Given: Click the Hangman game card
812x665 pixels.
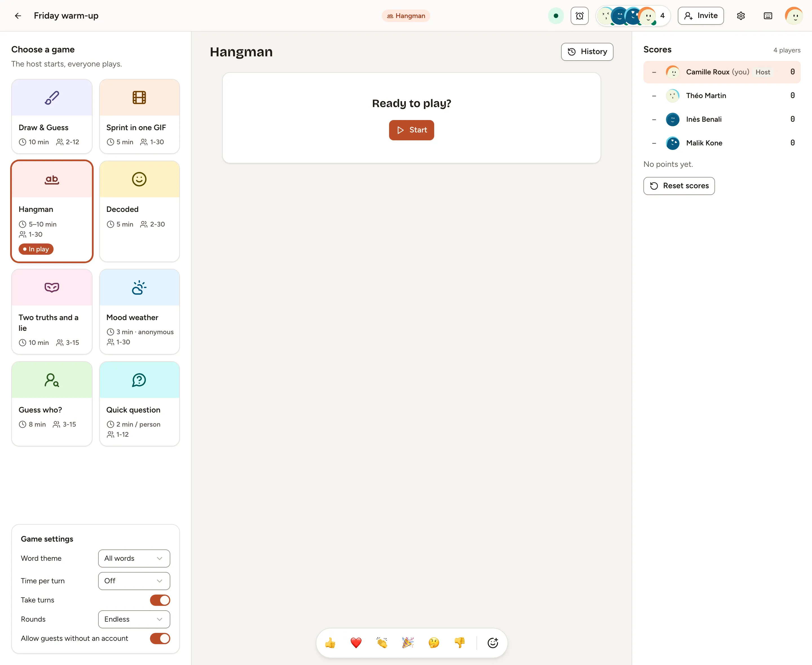Looking at the screenshot, I should tap(52, 211).
